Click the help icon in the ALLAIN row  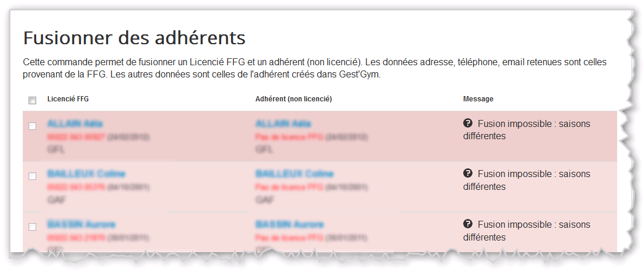[x=467, y=123]
